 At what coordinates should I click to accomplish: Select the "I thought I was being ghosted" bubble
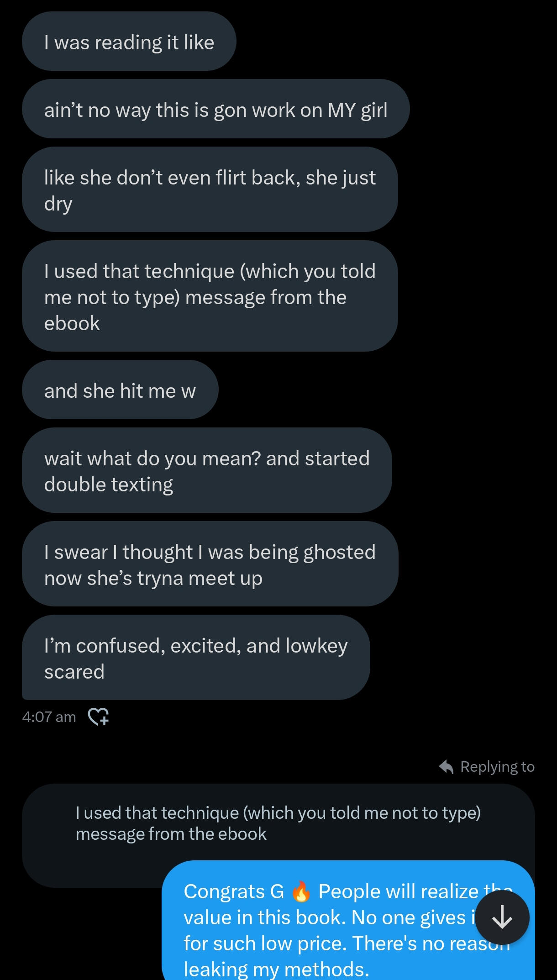click(210, 564)
